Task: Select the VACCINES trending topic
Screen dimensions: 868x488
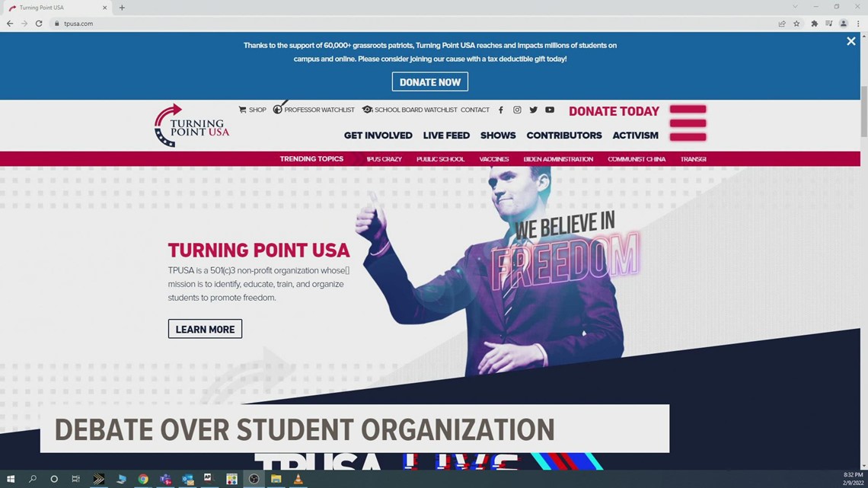Action: click(x=494, y=159)
